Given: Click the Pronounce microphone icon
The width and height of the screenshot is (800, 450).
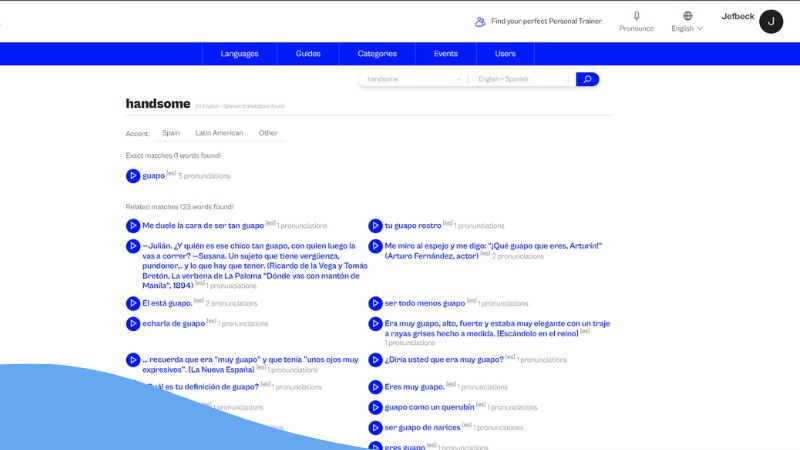Looking at the screenshot, I should tap(636, 16).
